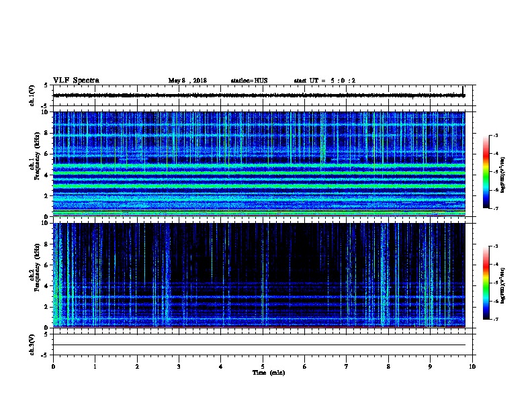
Task: Click the ch.3 flat voltage trace
Action: pyautogui.click(x=259, y=345)
